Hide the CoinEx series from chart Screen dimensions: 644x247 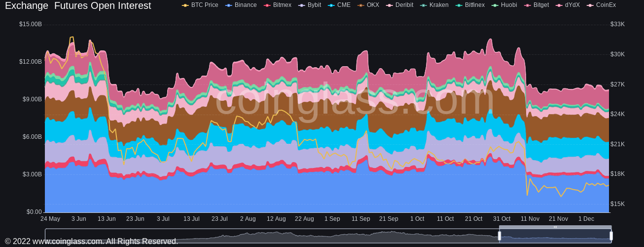click(590, 5)
